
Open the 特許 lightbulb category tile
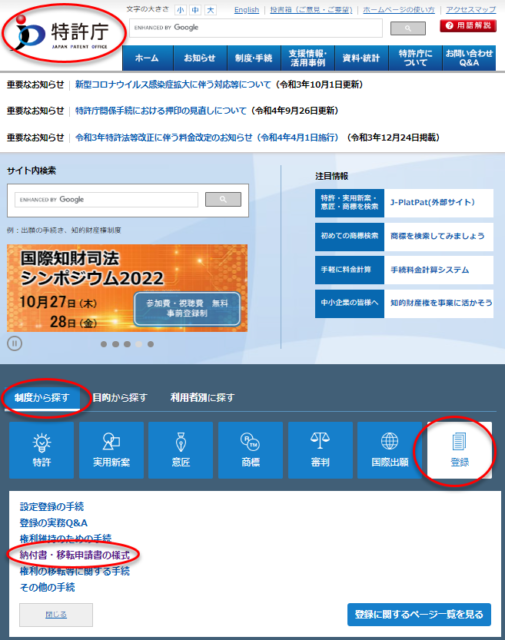[x=42, y=450]
